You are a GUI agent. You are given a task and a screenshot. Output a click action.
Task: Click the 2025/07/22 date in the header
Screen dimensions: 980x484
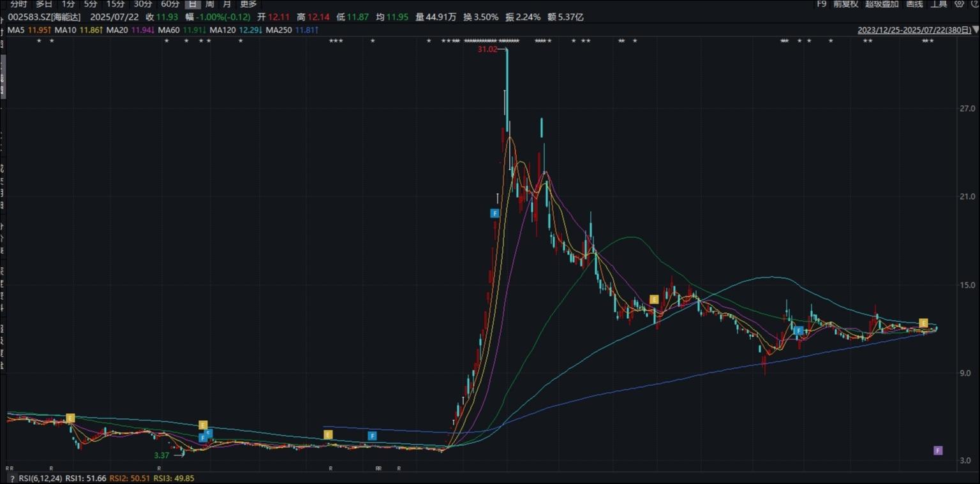click(x=114, y=17)
